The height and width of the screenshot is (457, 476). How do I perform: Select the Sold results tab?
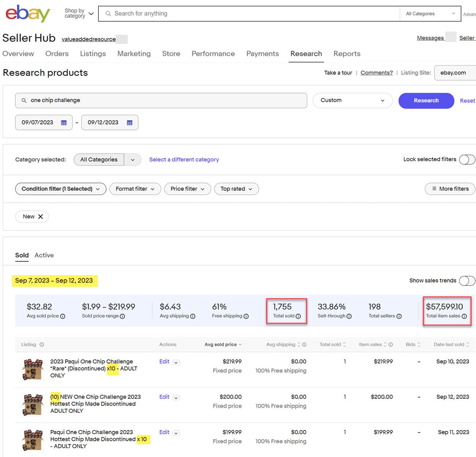(22, 255)
